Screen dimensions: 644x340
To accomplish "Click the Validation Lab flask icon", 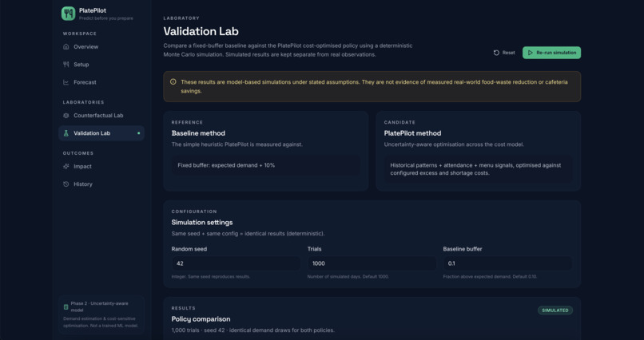I will pos(66,133).
